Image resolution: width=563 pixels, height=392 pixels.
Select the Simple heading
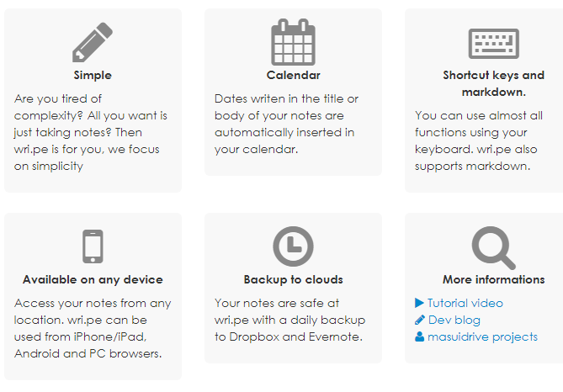(x=93, y=76)
